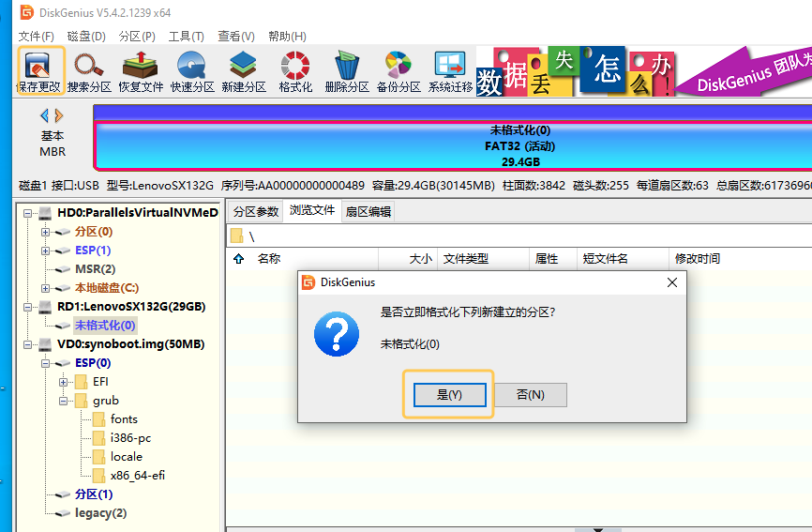Select 本地磁盘(C:) in the tree
This screenshot has width=812, height=532.
click(107, 287)
